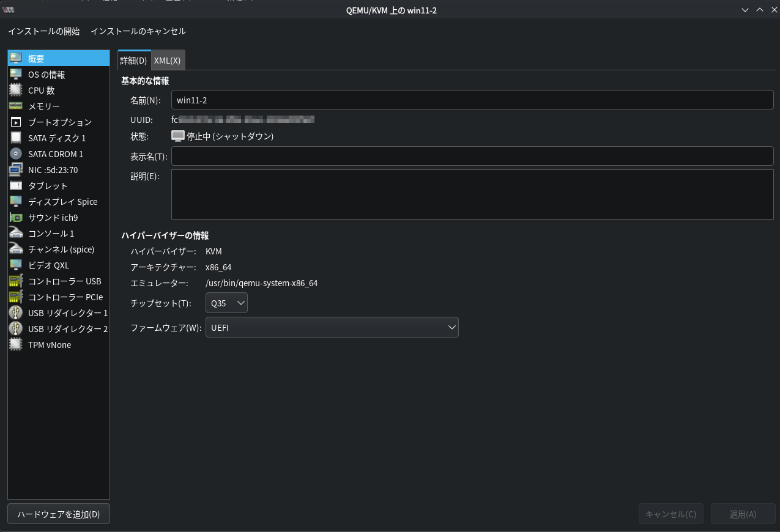Select the メモリー RAM icon
This screenshot has height=532, width=780.
[16, 106]
